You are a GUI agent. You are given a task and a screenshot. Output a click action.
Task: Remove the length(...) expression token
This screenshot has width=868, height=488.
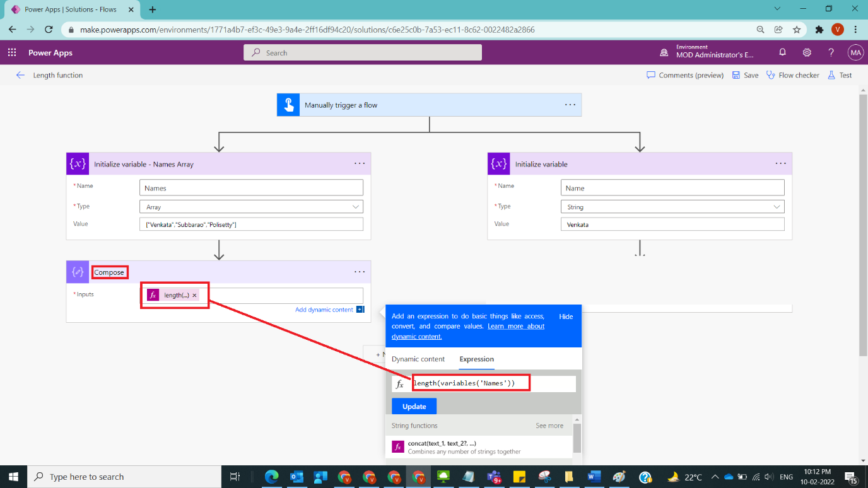194,295
